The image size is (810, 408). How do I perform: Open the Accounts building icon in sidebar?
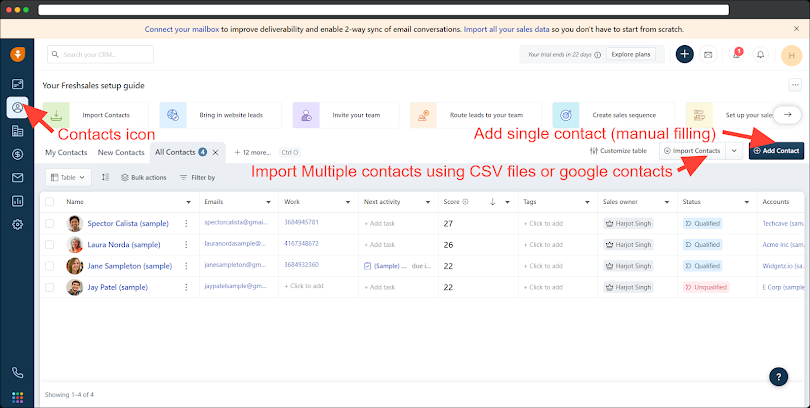[x=17, y=131]
